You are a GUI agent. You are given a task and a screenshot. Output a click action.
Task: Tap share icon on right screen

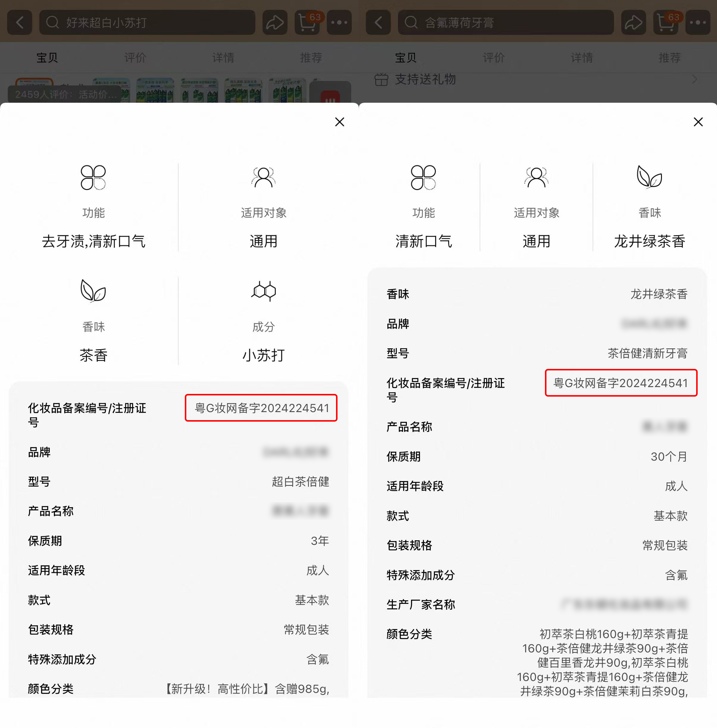[x=633, y=23]
